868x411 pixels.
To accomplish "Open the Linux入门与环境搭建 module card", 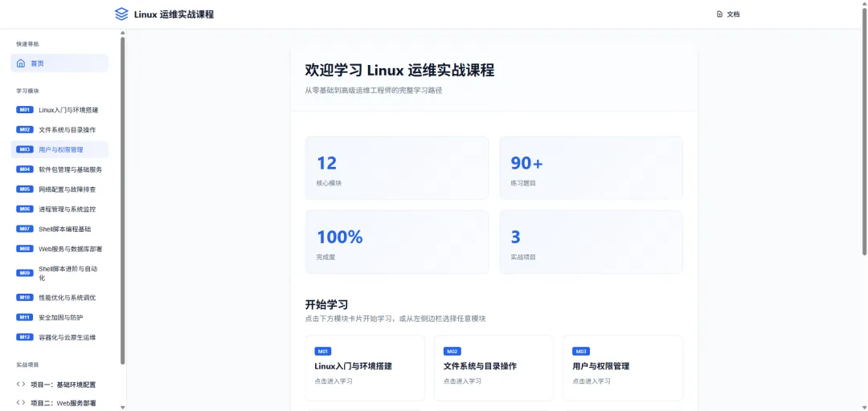I will [x=365, y=368].
